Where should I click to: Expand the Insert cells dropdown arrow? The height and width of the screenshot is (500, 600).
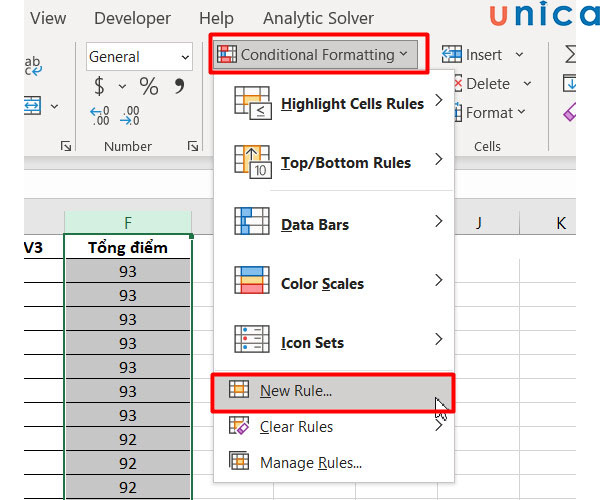pos(520,55)
